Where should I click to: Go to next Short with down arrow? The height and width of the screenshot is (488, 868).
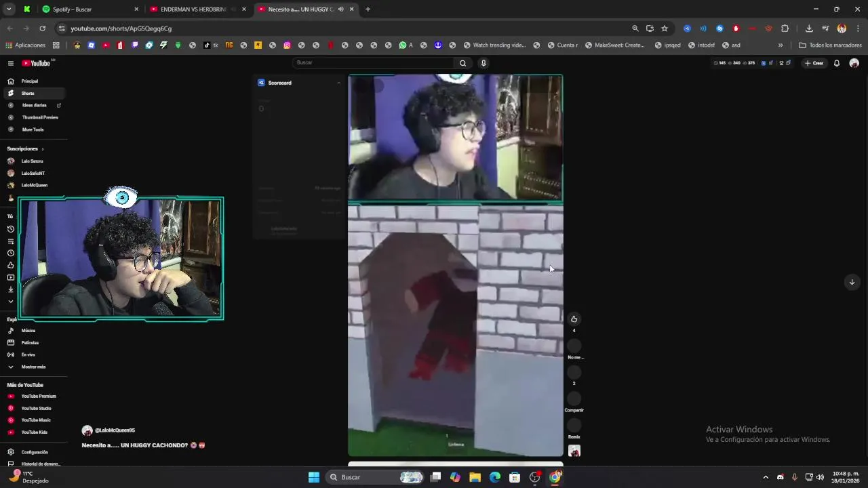point(852,282)
